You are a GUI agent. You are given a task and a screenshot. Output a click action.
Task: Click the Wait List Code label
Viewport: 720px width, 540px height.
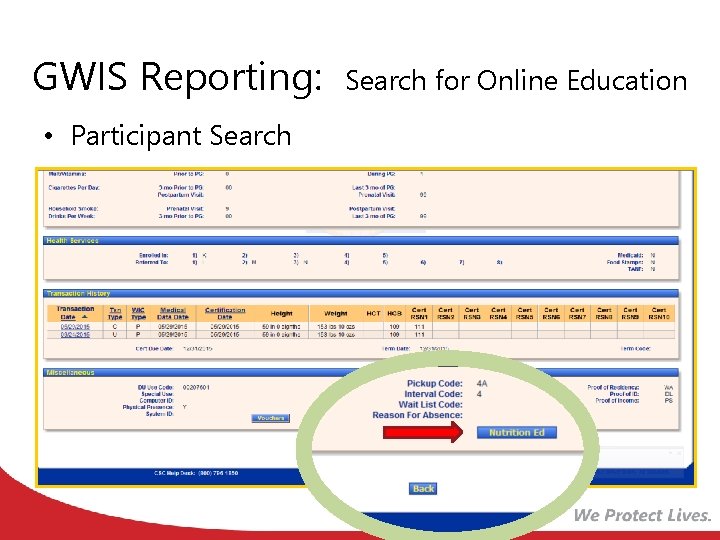pos(430,405)
